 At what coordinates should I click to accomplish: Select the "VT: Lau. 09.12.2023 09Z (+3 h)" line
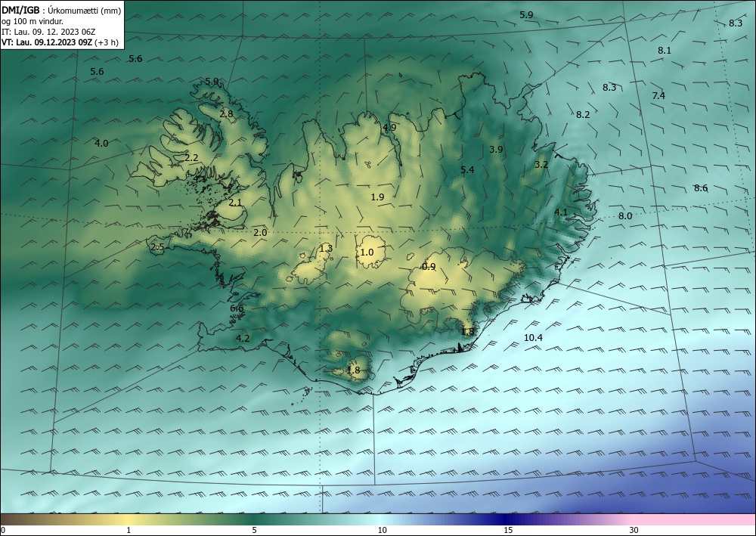(60, 42)
